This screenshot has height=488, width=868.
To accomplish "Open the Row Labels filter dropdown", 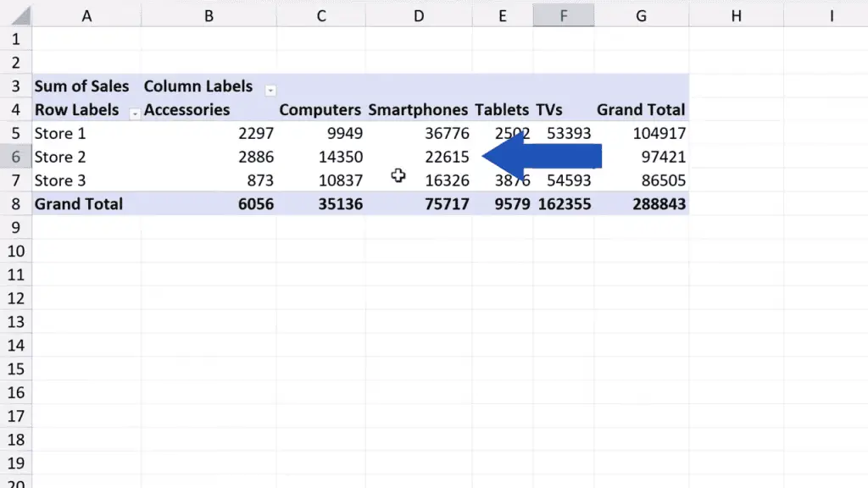I will coord(134,113).
